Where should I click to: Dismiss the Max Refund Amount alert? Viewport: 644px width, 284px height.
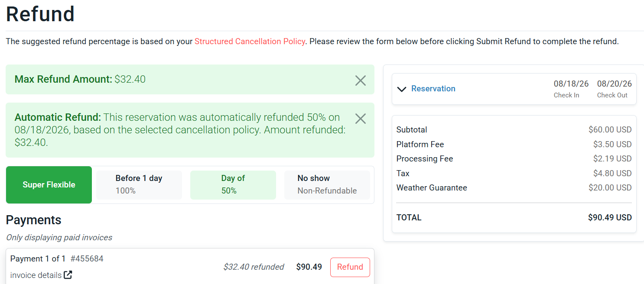coord(361,81)
